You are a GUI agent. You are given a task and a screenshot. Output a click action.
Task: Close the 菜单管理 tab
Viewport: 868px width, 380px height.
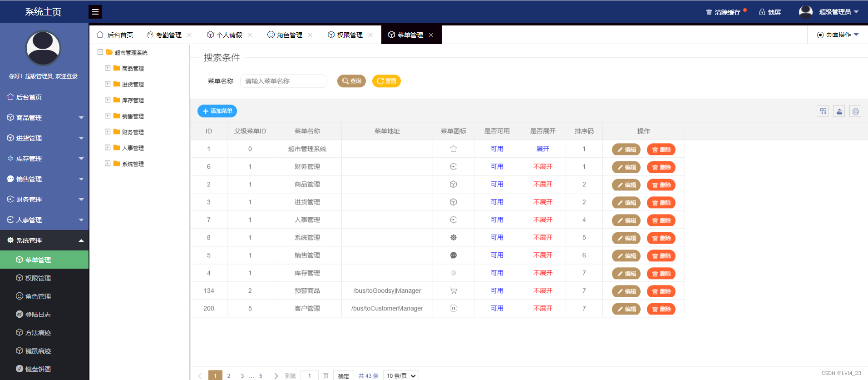(431, 35)
